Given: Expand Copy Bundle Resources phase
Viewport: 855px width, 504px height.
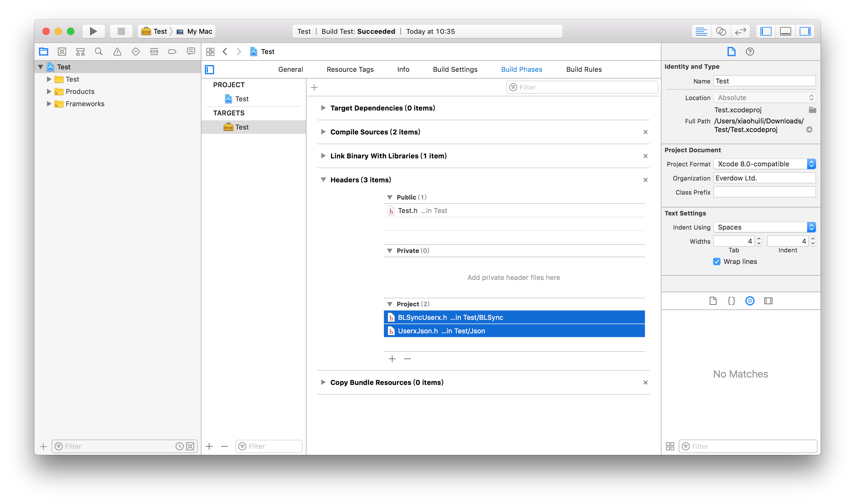Looking at the screenshot, I should 323,382.
